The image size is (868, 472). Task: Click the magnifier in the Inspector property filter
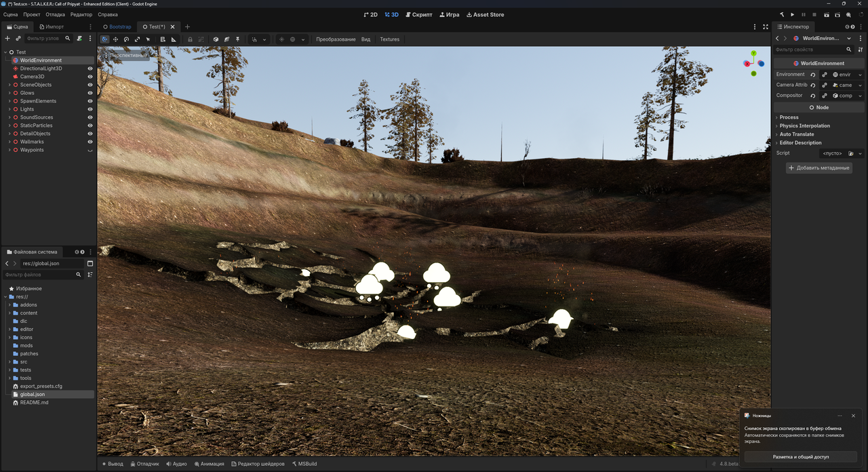pos(848,50)
